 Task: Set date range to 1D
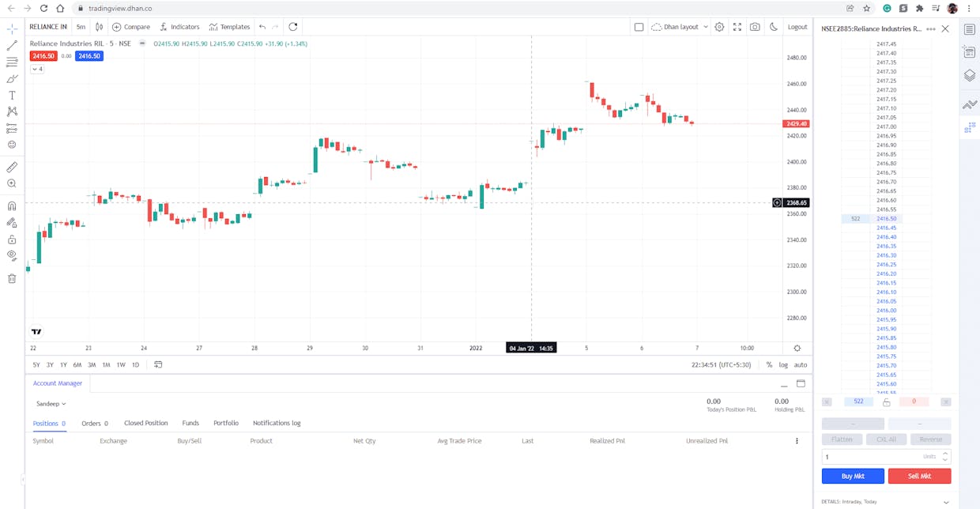tap(135, 365)
